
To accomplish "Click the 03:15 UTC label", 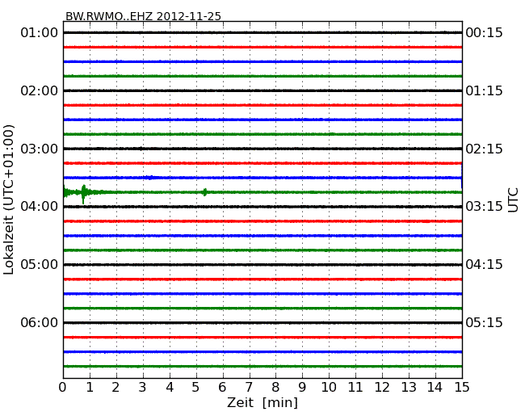I will 484,206.
